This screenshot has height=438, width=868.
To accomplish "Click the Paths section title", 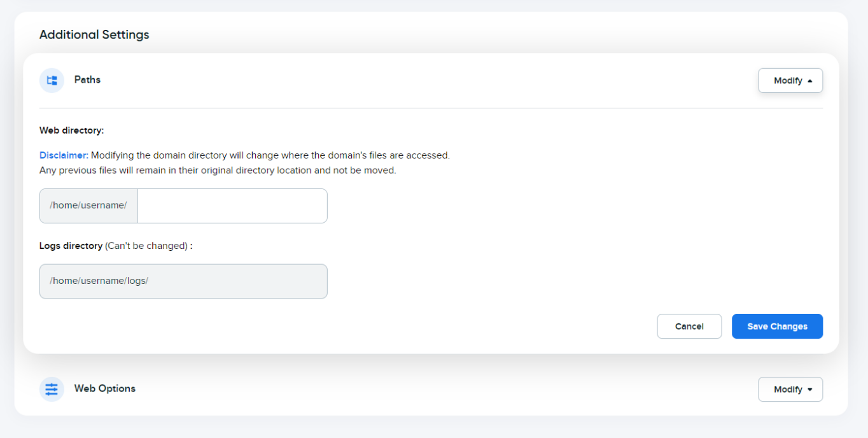I will tap(87, 80).
